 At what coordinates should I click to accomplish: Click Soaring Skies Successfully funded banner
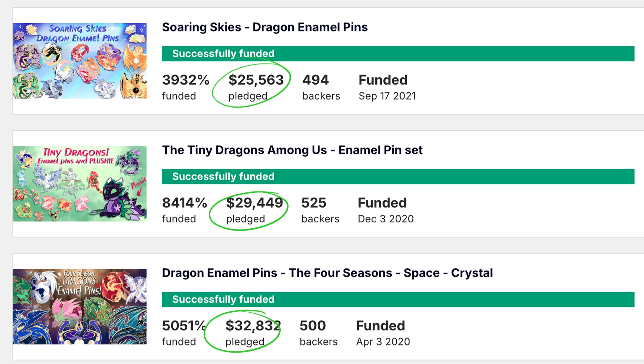coord(398,54)
